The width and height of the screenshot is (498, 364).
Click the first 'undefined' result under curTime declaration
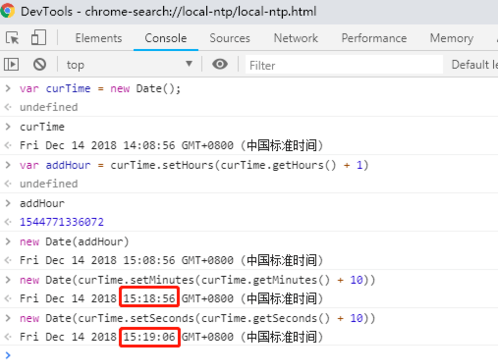tap(49, 107)
